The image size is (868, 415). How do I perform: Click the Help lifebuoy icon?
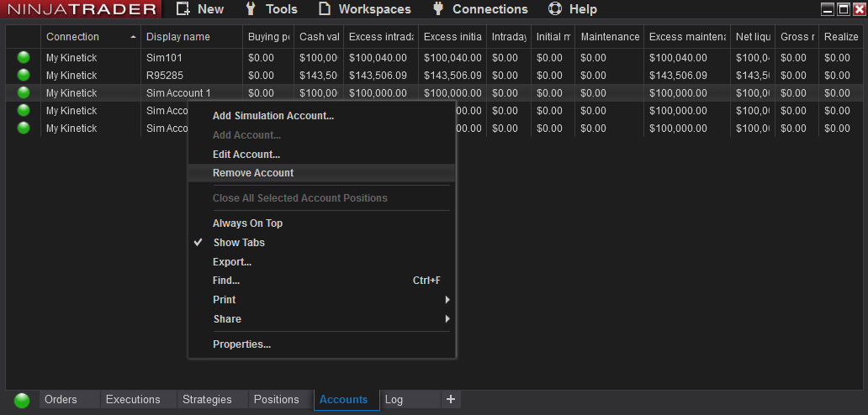pyautogui.click(x=554, y=9)
